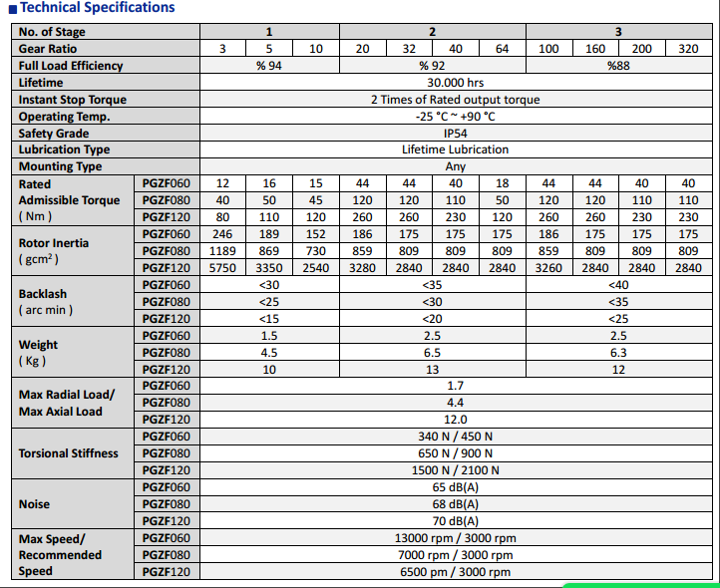Select load value 1.7
The image size is (720, 588).
[x=456, y=386]
